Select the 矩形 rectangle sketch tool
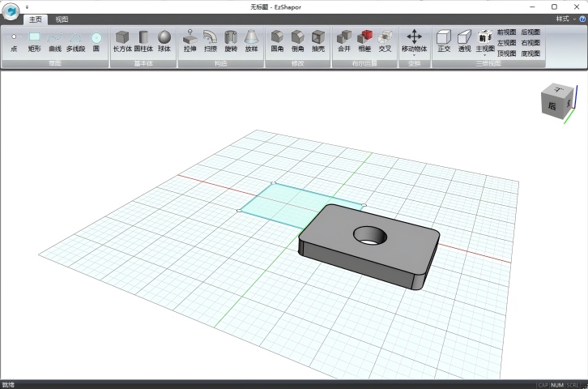Screen dimensions: 588x389 [x=34, y=41]
